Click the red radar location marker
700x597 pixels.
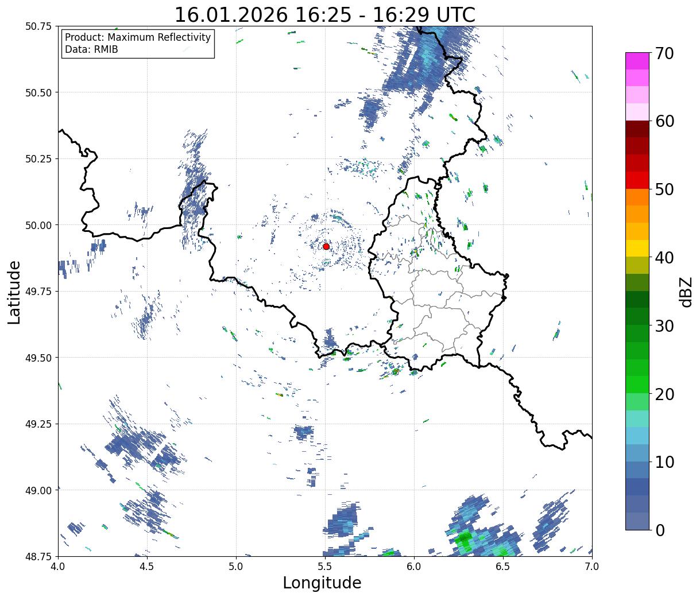[x=326, y=246]
